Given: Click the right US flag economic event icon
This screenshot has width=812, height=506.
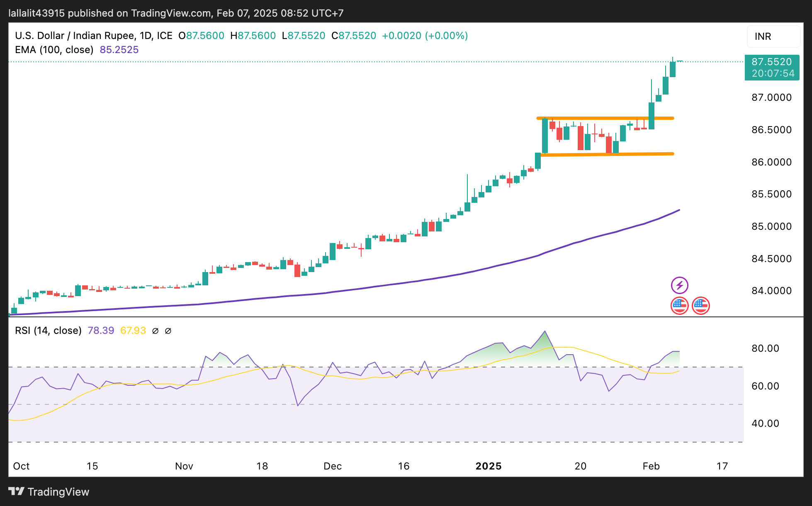Looking at the screenshot, I should [700, 306].
